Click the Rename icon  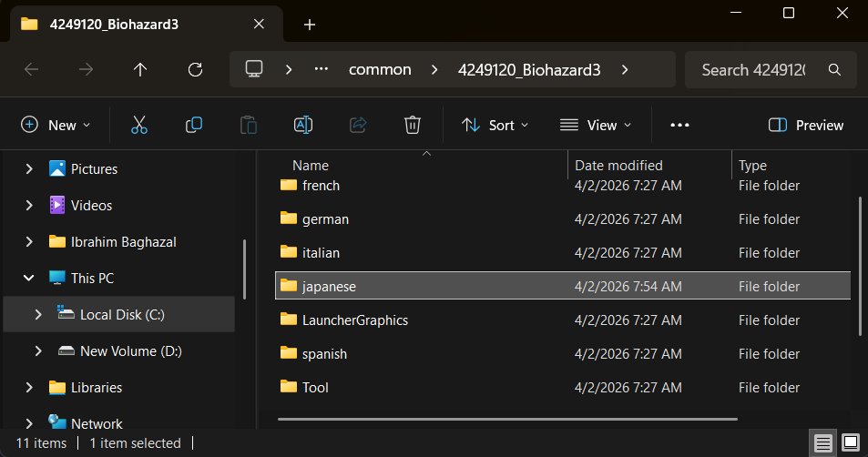pyautogui.click(x=303, y=125)
